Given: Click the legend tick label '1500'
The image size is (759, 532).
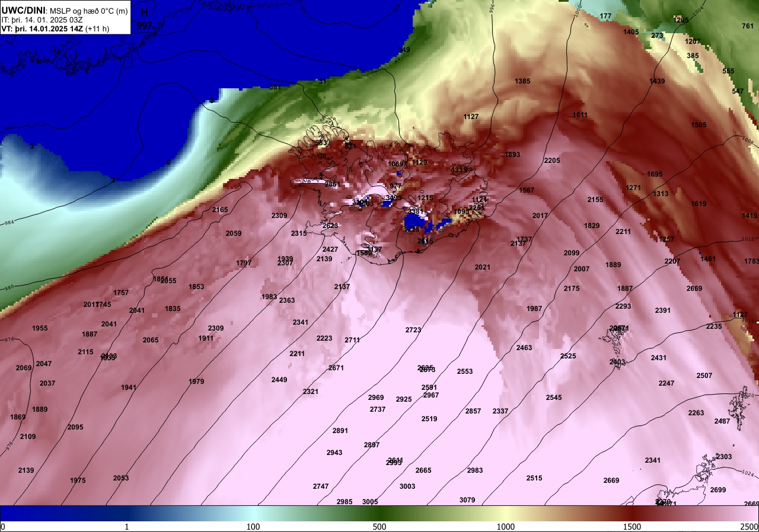Looking at the screenshot, I should tap(632, 527).
